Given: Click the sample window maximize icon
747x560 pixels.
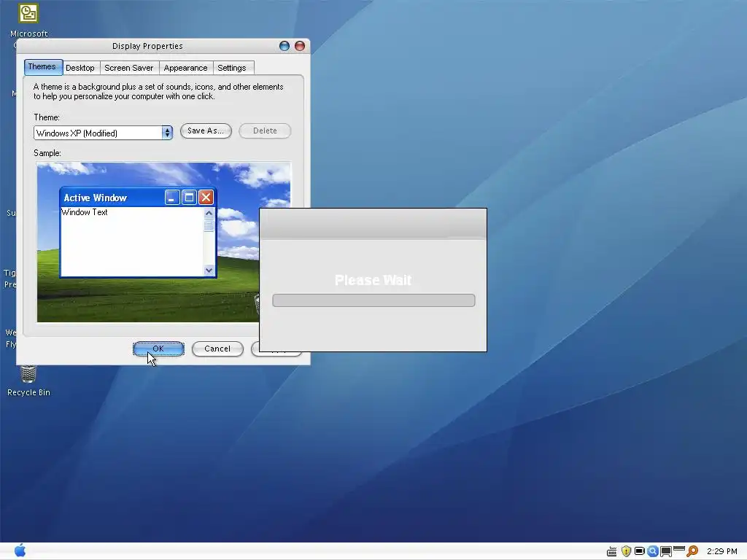Looking at the screenshot, I should [189, 197].
